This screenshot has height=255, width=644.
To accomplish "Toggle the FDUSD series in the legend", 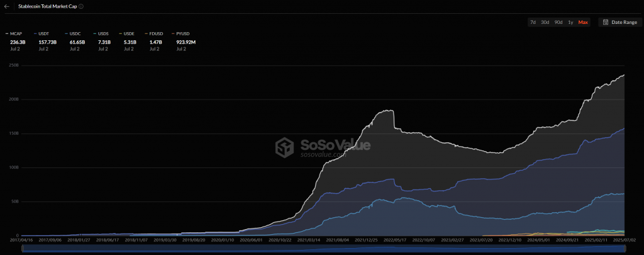I will (156, 32).
